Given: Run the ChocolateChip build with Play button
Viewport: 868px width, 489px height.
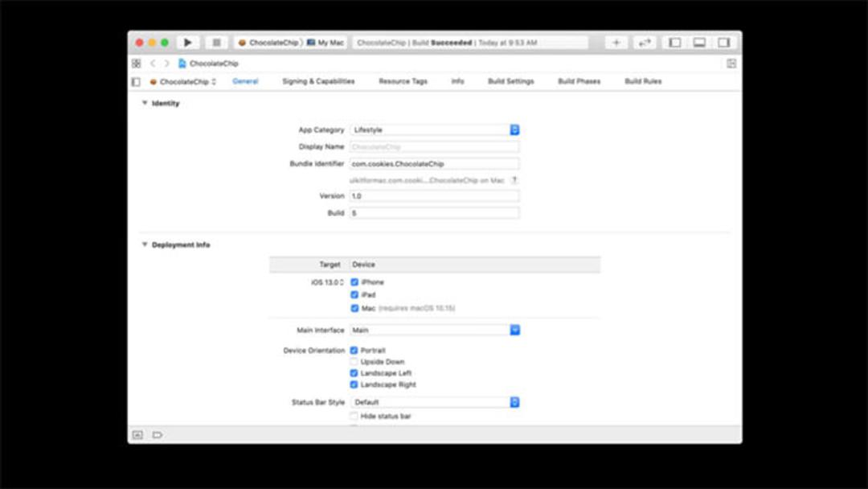Looking at the screenshot, I should (x=187, y=43).
